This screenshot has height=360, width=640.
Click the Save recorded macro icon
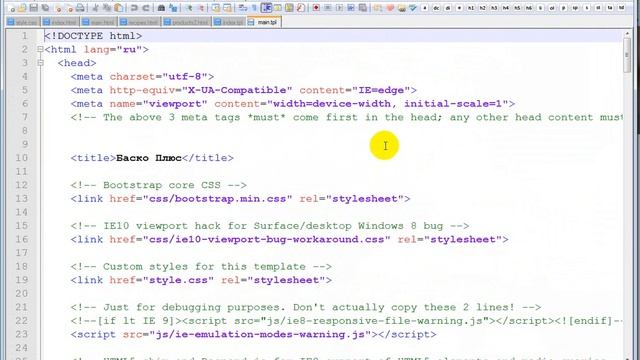click(362, 8)
